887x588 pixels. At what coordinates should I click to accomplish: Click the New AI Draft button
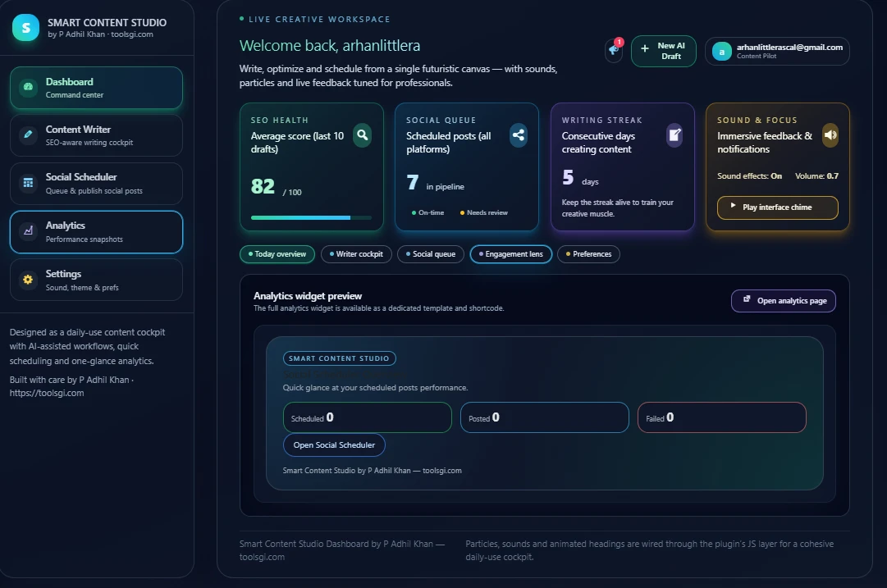click(x=663, y=51)
